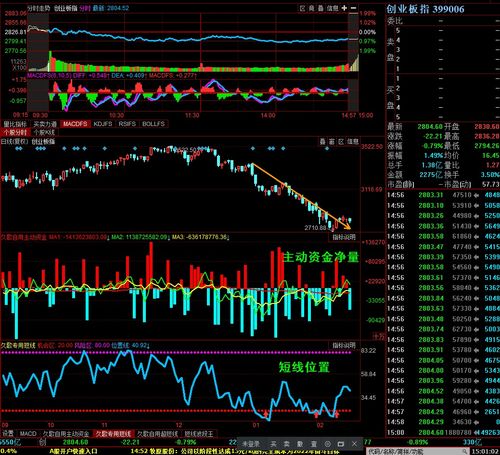This screenshot has height=455, width=500.
Task: Switch to the 买卖力道 tab
Action: [x=45, y=124]
